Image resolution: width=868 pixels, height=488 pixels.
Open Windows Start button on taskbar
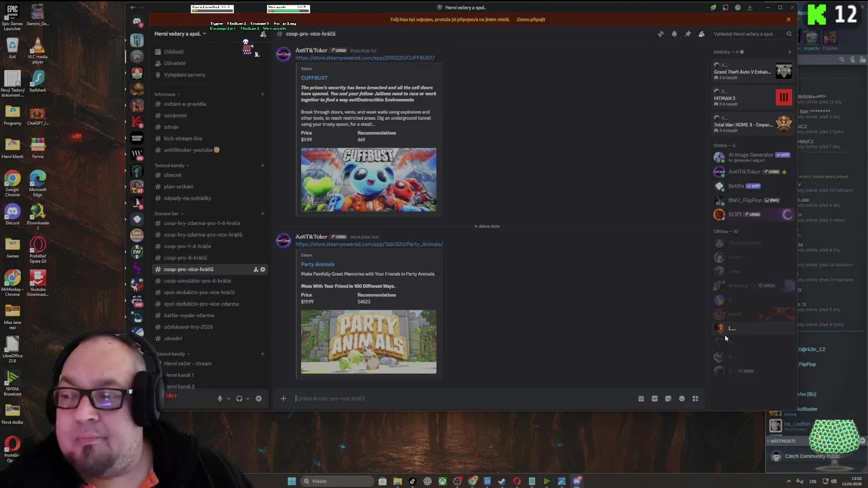tap(292, 481)
